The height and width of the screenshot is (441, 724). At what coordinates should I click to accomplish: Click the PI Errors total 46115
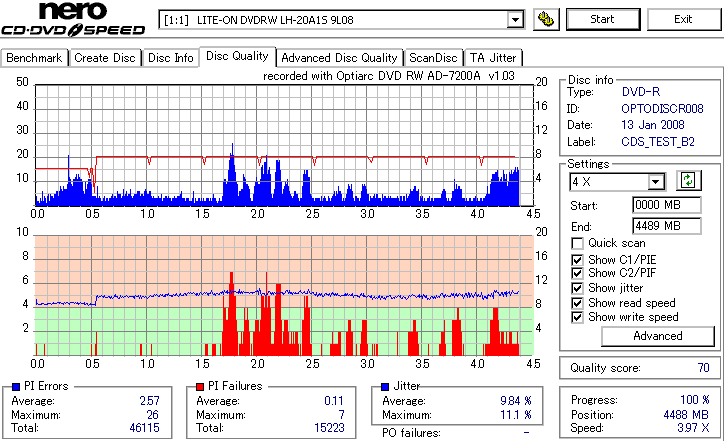point(144,428)
